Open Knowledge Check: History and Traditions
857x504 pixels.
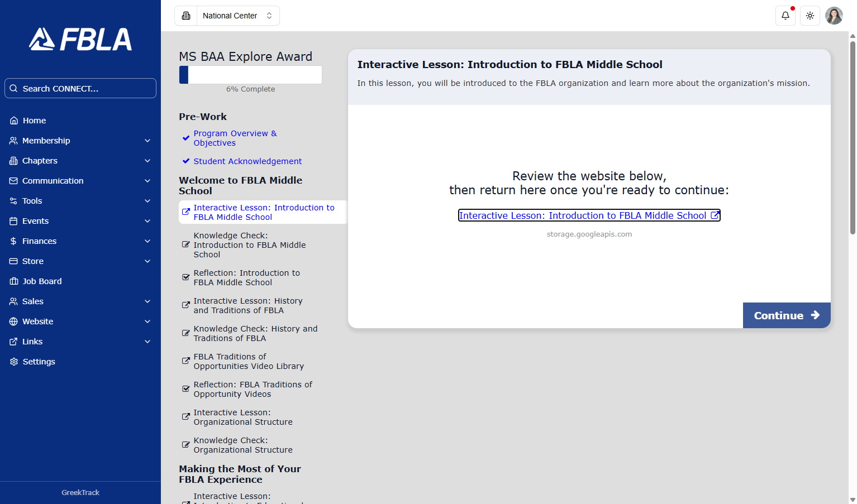(x=255, y=333)
